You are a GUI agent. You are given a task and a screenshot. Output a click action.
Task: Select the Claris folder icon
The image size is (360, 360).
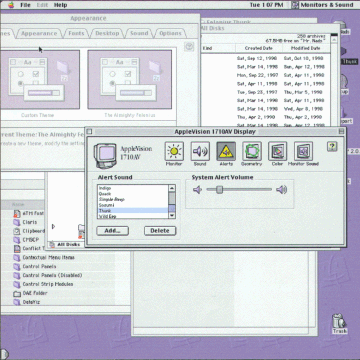tap(17, 222)
